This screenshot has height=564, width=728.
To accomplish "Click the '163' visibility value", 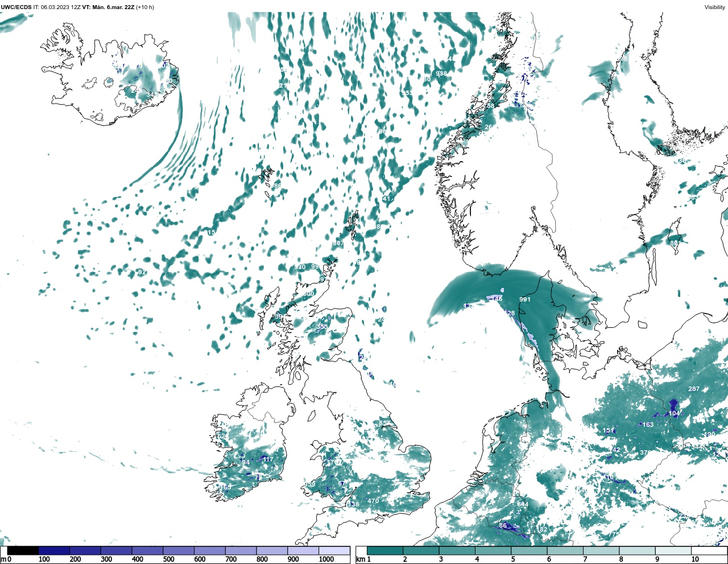I will click(x=648, y=425).
